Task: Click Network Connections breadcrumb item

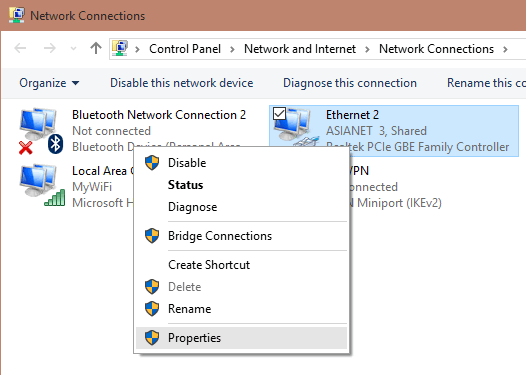Action: (x=436, y=49)
